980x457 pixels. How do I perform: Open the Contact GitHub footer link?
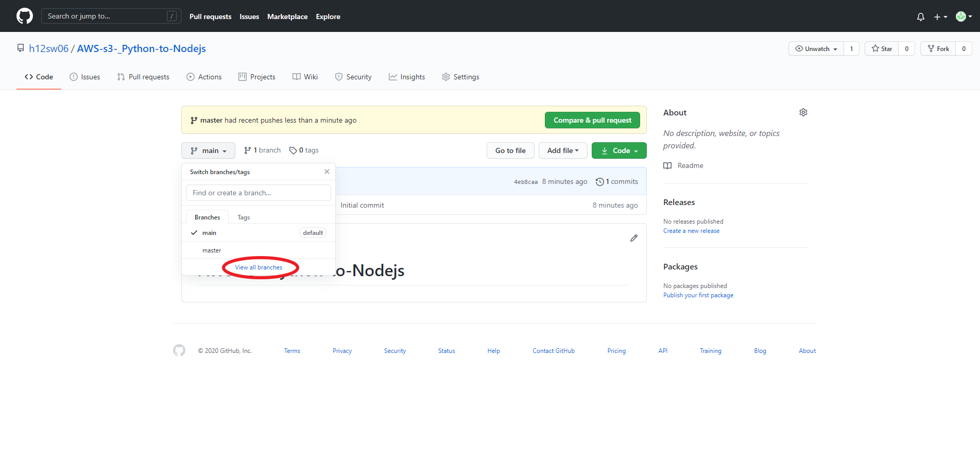(x=554, y=351)
